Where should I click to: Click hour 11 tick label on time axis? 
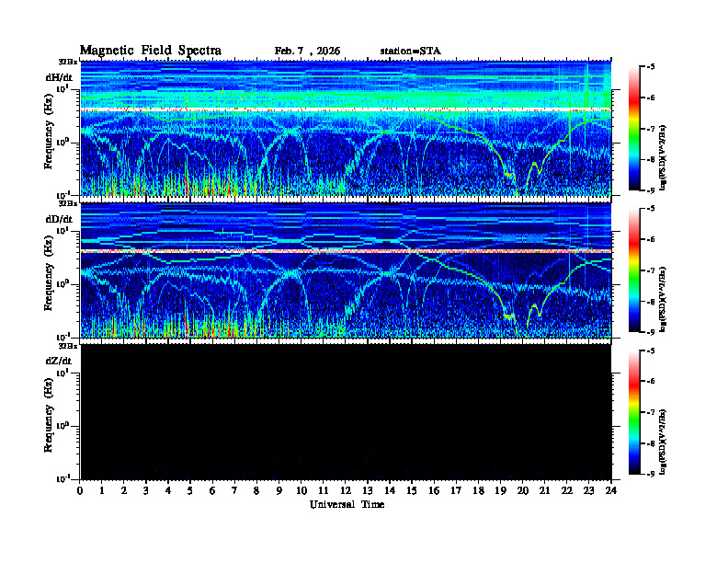[324, 491]
